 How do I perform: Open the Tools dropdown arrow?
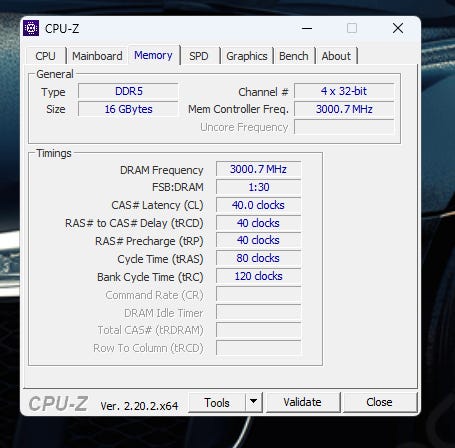[x=254, y=402]
